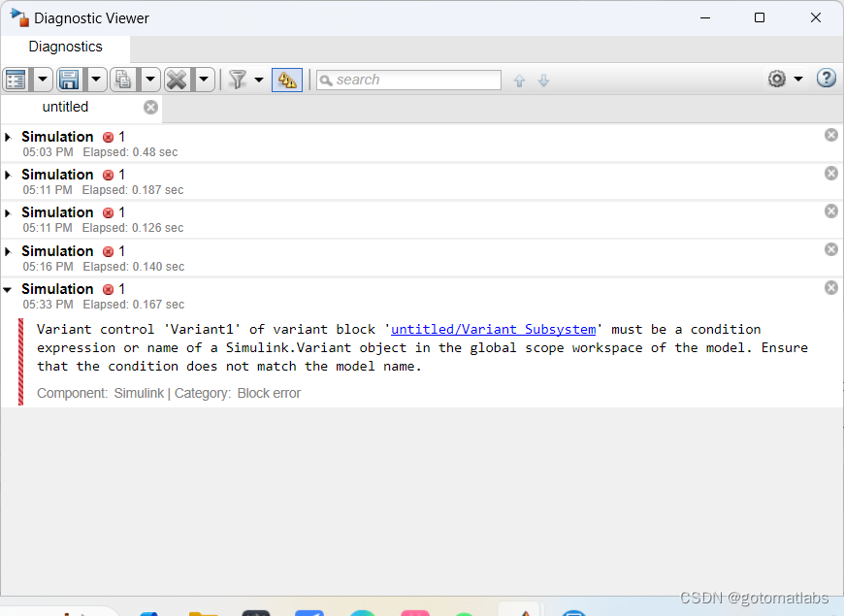Screen dimensions: 844x616
Task: Click the error icon on 05:03 PM Simulation
Action: [109, 138]
